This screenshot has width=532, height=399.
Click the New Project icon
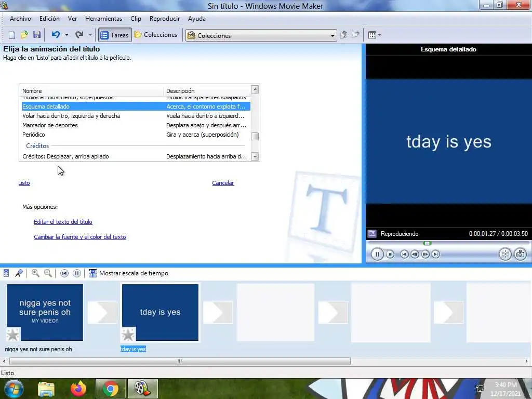coord(12,35)
